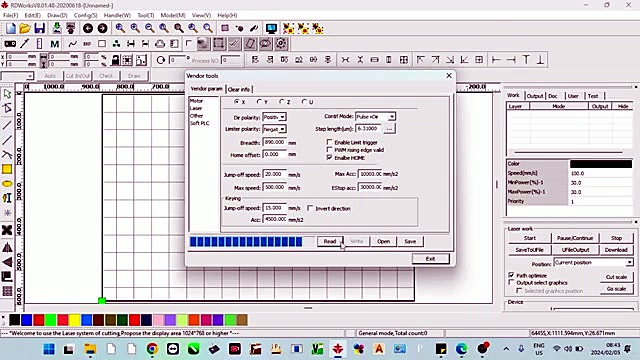Image resolution: width=640 pixels, height=360 pixels.
Task: Click the gear settings toolbar icon
Action: tap(281, 43)
